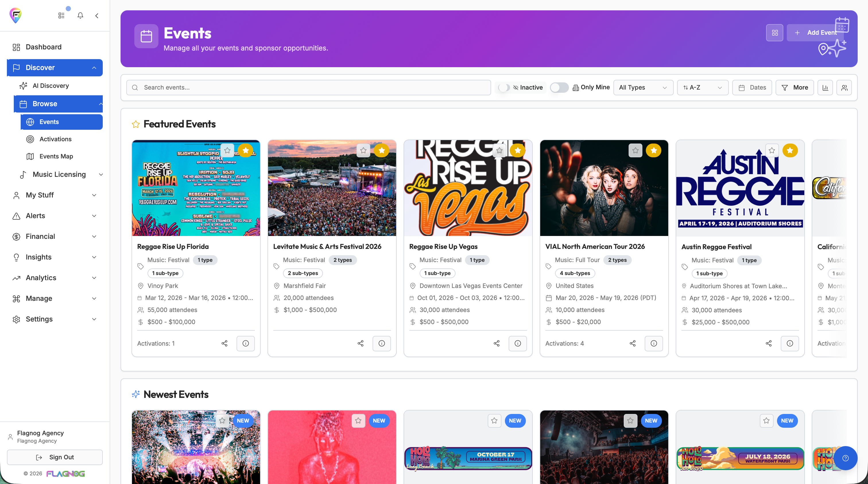Open the A-Z sort dropdown
The image size is (868, 484).
(702, 88)
